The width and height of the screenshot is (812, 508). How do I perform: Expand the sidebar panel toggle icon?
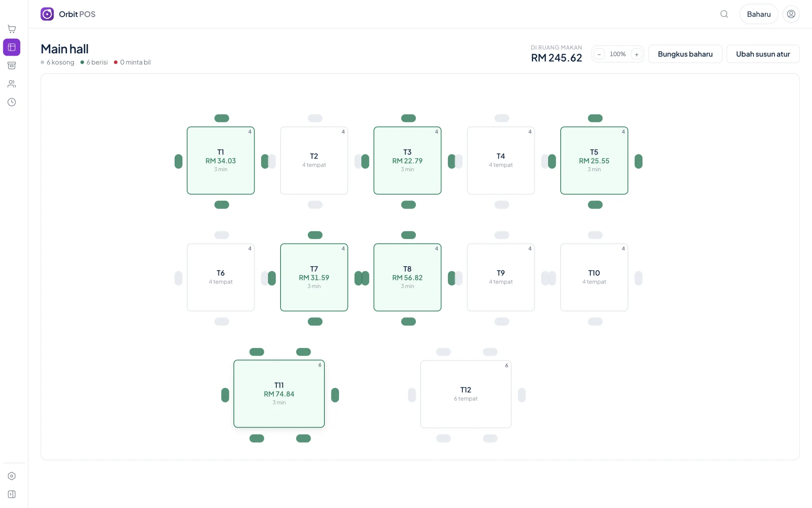point(12,494)
